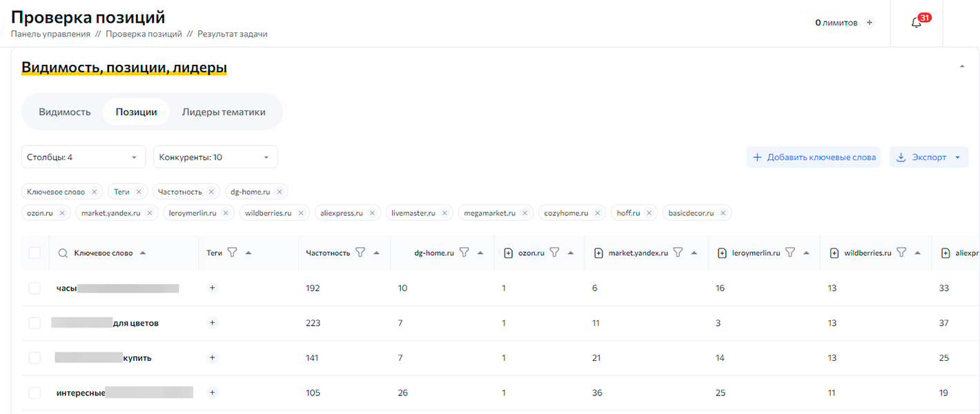980x414 pixels.
Task: Open the ozon.ru column filter icon
Action: coord(554,253)
